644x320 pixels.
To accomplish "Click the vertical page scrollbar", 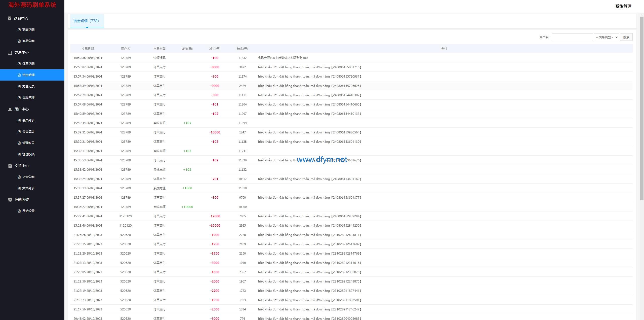I will pos(642,108).
